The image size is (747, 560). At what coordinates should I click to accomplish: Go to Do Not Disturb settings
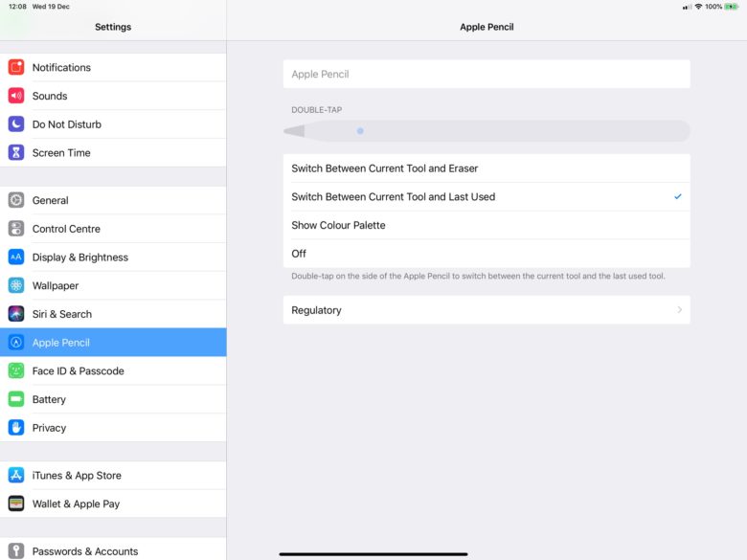pyautogui.click(x=113, y=124)
